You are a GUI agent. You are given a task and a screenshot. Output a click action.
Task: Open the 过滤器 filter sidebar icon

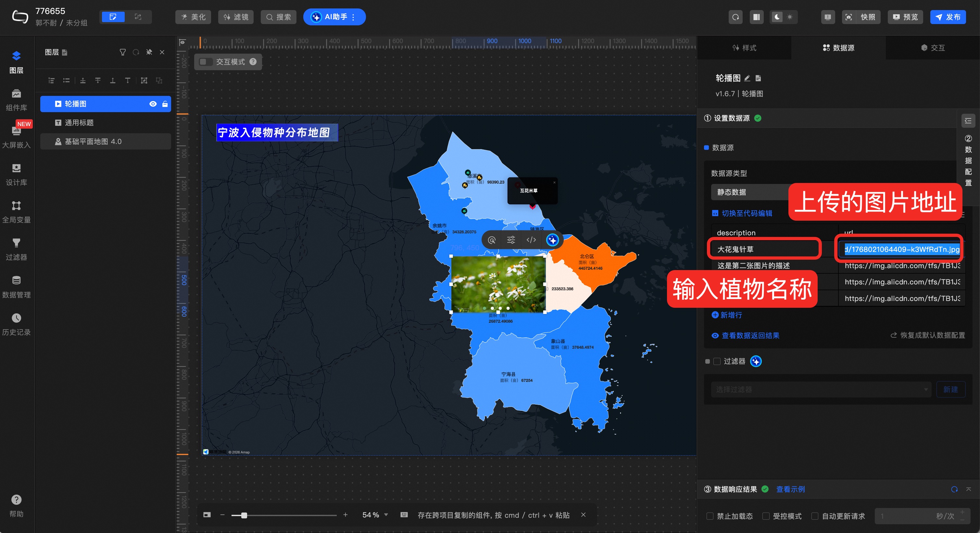click(16, 249)
